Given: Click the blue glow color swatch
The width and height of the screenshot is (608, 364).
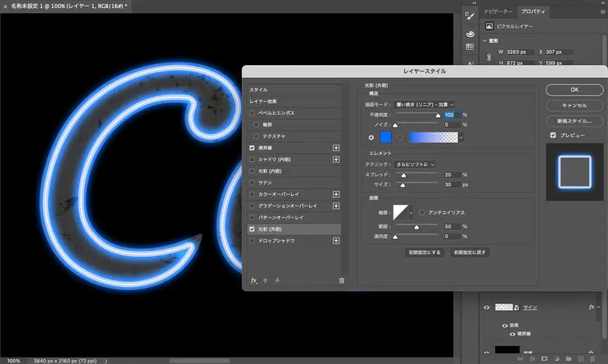Looking at the screenshot, I should point(387,137).
